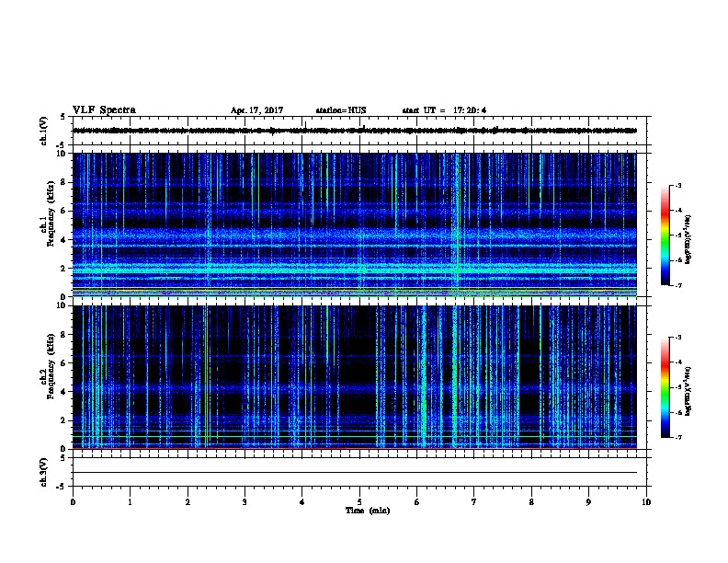728x563 pixels.
Task: Click ch.1(V) axis top tick "5"
Action: (63, 117)
